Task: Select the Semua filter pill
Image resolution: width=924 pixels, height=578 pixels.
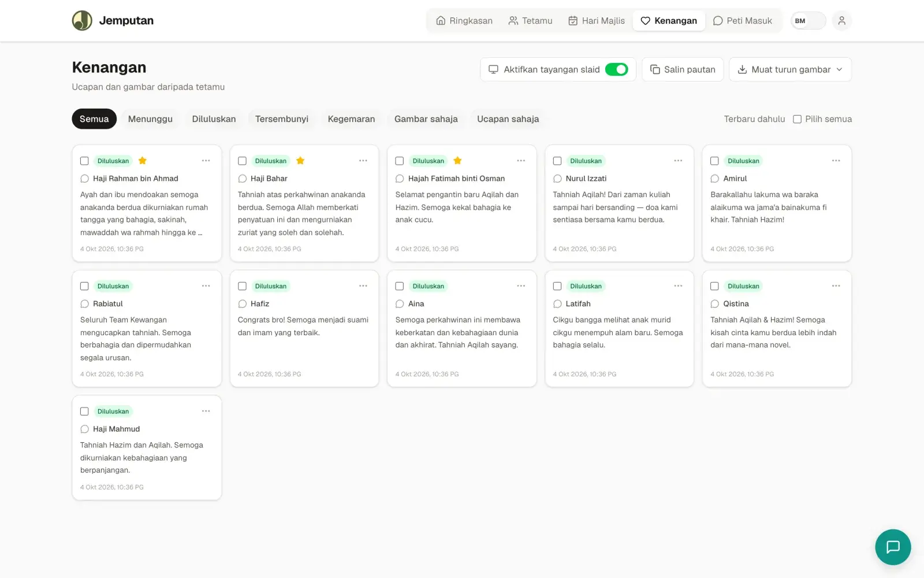Action: coord(94,119)
